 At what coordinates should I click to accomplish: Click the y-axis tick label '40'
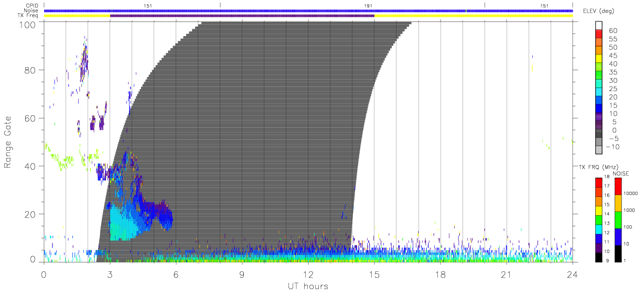point(30,167)
